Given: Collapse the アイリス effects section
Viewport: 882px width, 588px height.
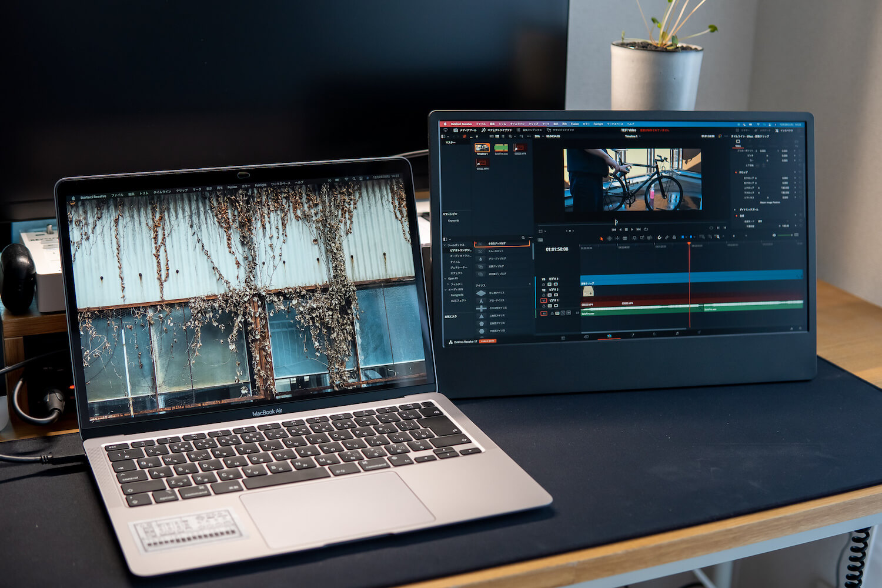Looking at the screenshot, I should (530, 284).
